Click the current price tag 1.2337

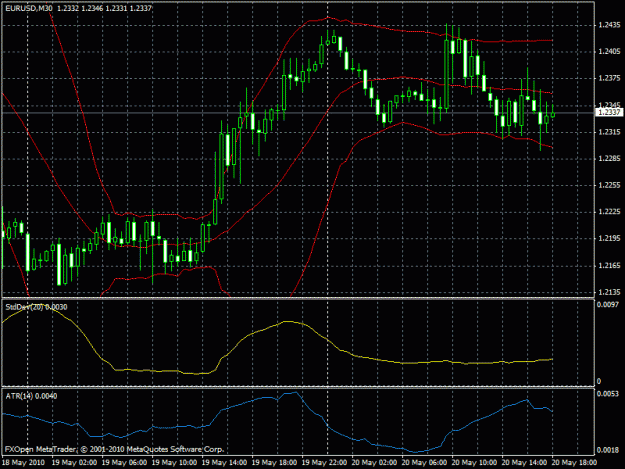(x=609, y=112)
